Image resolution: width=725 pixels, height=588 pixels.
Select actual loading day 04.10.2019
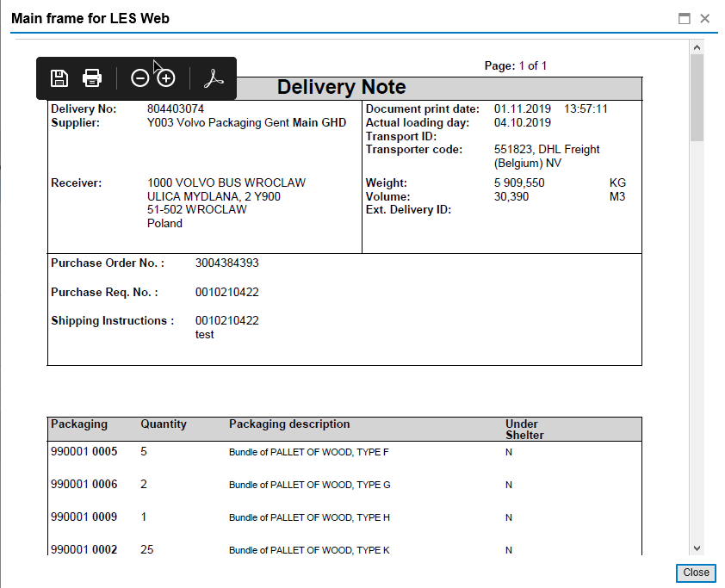pos(523,122)
